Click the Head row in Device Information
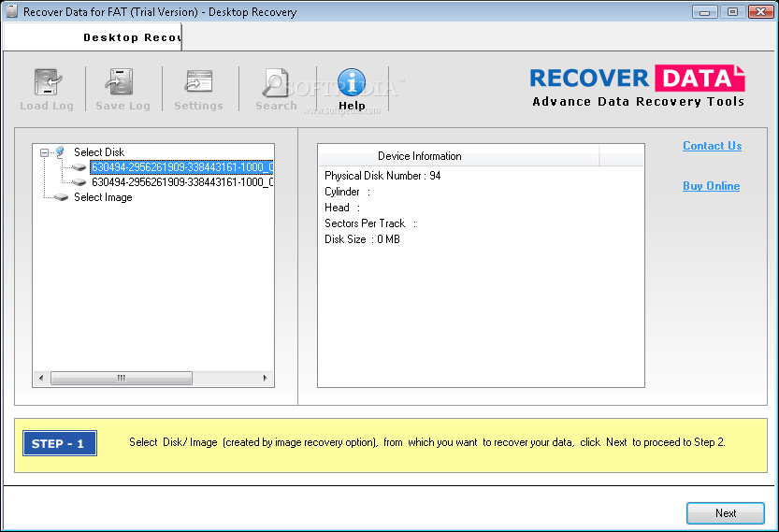This screenshot has width=779, height=532. (342, 208)
